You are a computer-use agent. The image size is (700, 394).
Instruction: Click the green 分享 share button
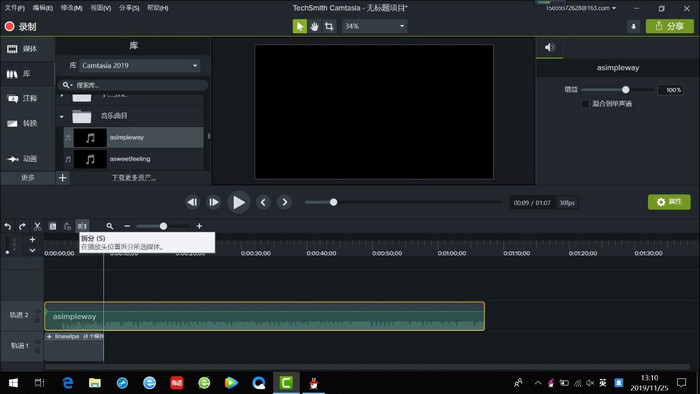tap(669, 26)
